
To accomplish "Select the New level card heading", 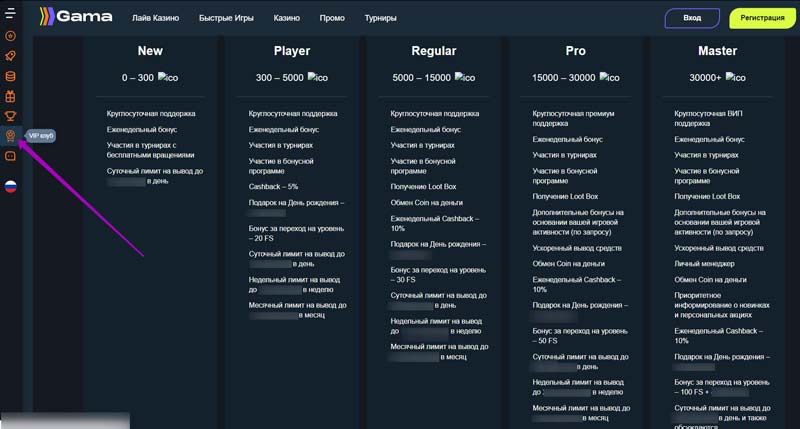I will (x=149, y=51).
